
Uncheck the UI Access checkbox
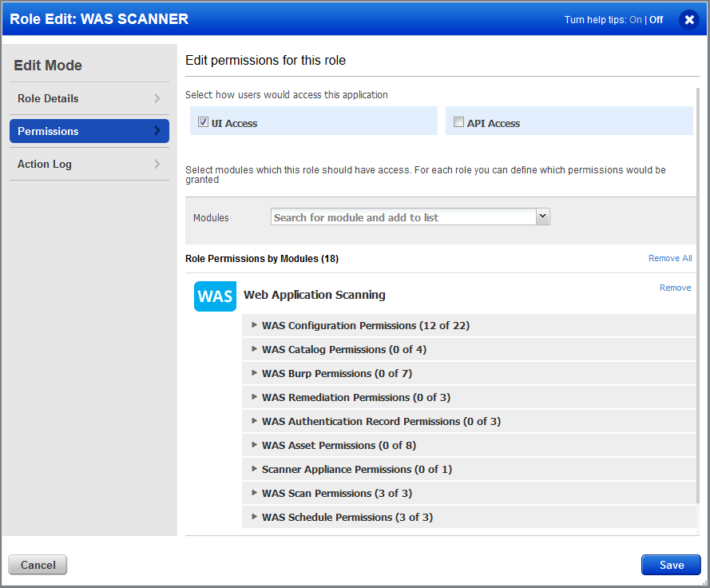(x=203, y=121)
